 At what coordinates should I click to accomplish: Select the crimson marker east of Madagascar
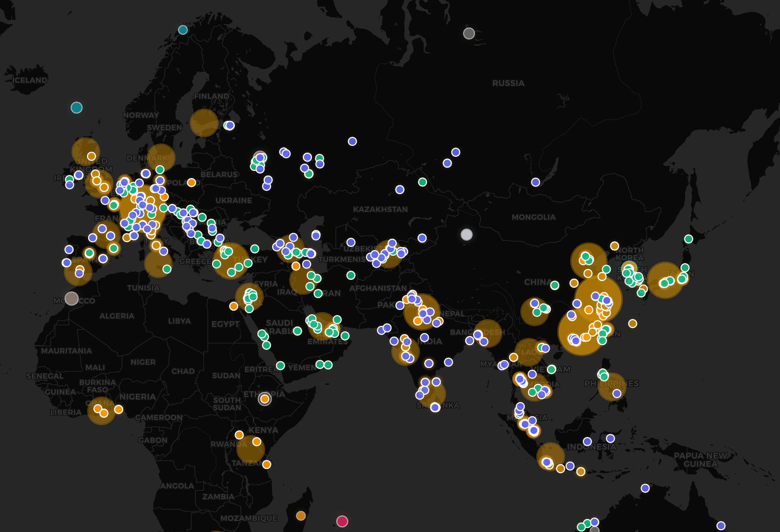click(342, 521)
